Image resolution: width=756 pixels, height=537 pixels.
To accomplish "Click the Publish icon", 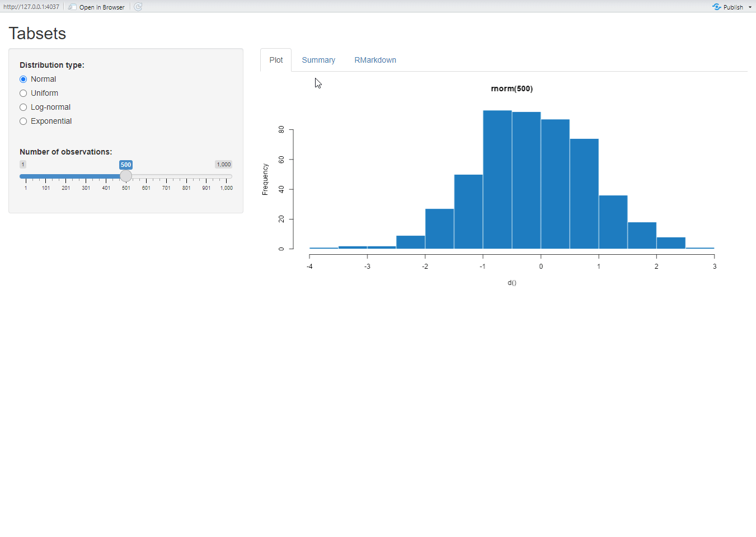I will 717,7.
